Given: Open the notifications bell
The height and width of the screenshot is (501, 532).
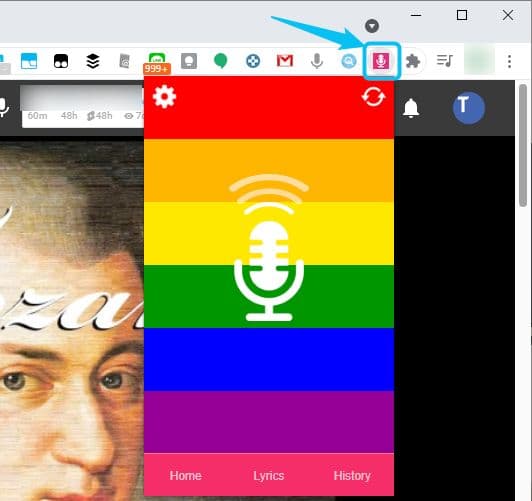Looking at the screenshot, I should pos(411,108).
